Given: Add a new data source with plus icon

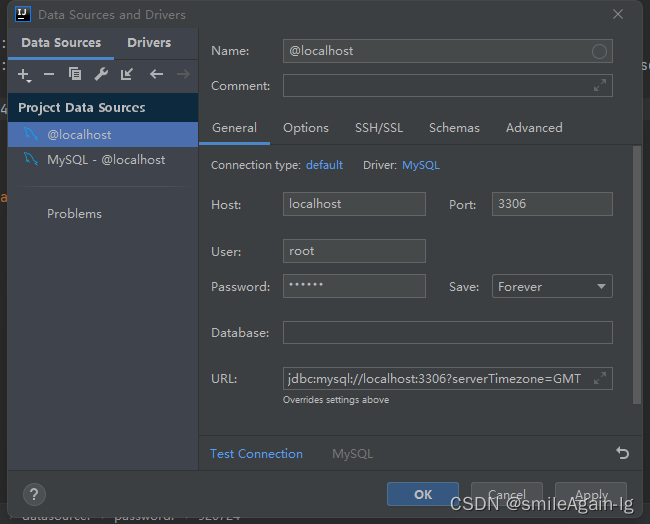Looking at the screenshot, I should [x=24, y=75].
